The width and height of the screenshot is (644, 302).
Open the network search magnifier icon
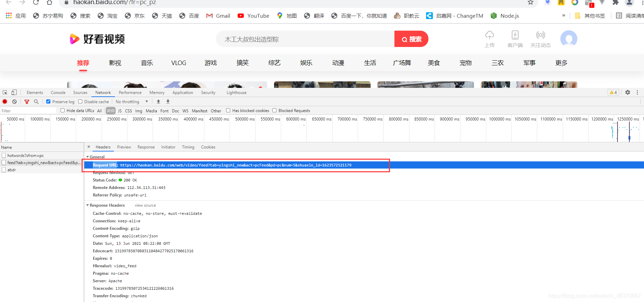(x=36, y=101)
